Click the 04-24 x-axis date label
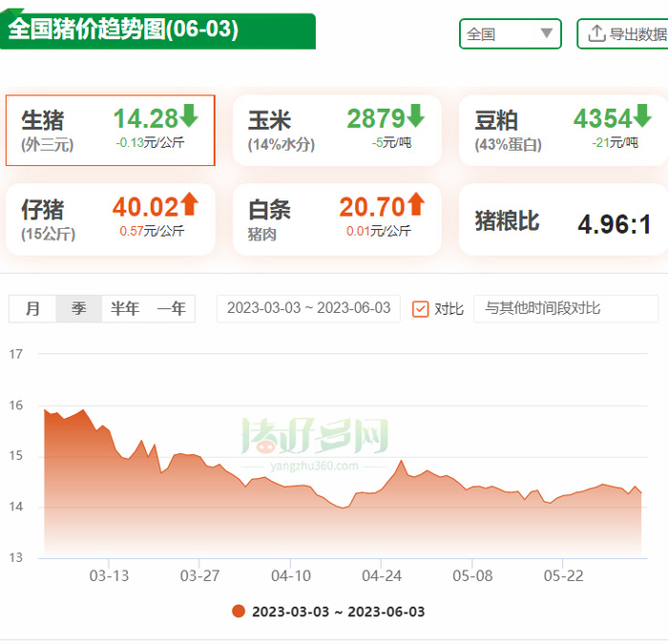This screenshot has height=644, width=668. click(x=382, y=576)
